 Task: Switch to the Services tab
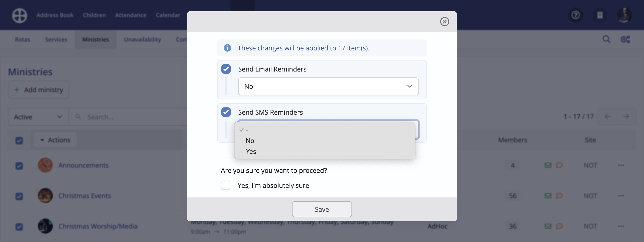tap(56, 39)
